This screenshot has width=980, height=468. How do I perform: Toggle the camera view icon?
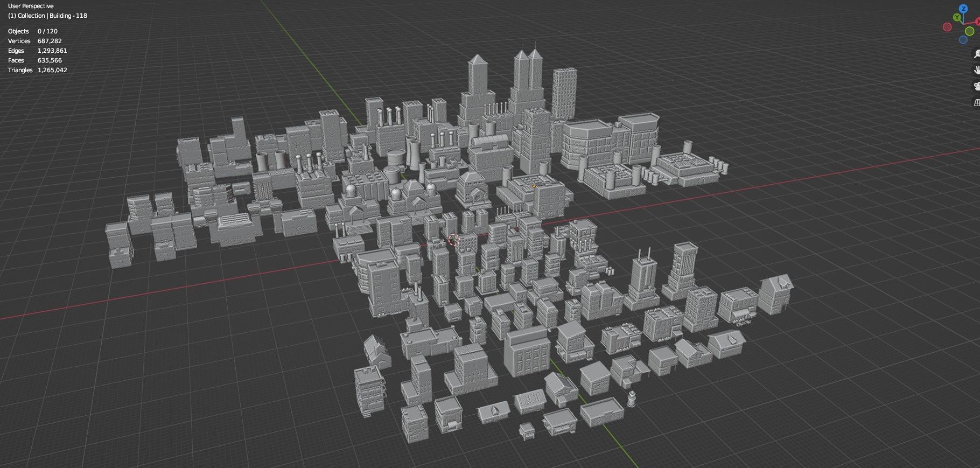(977, 86)
